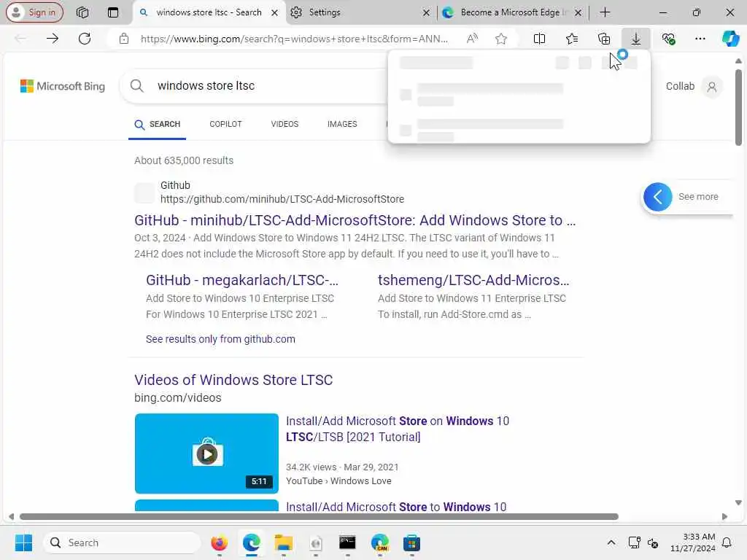Refresh the page
The width and height of the screenshot is (747, 560).
(85, 39)
